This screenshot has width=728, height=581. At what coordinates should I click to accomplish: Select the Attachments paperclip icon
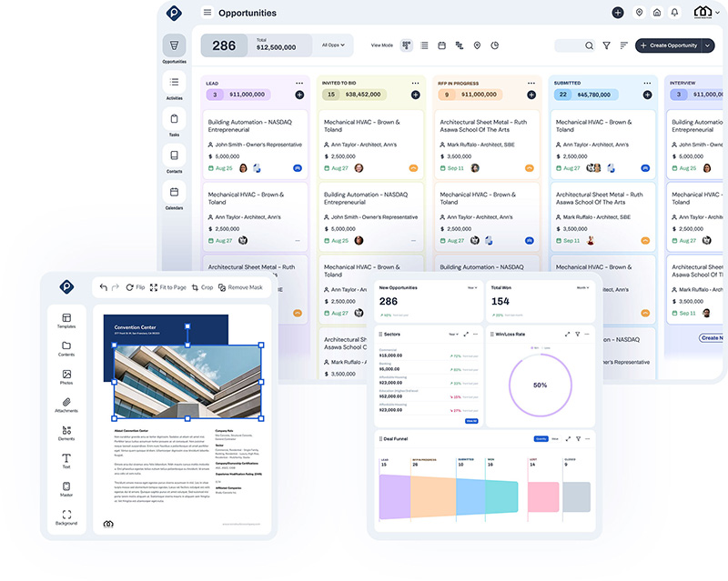[x=66, y=404]
